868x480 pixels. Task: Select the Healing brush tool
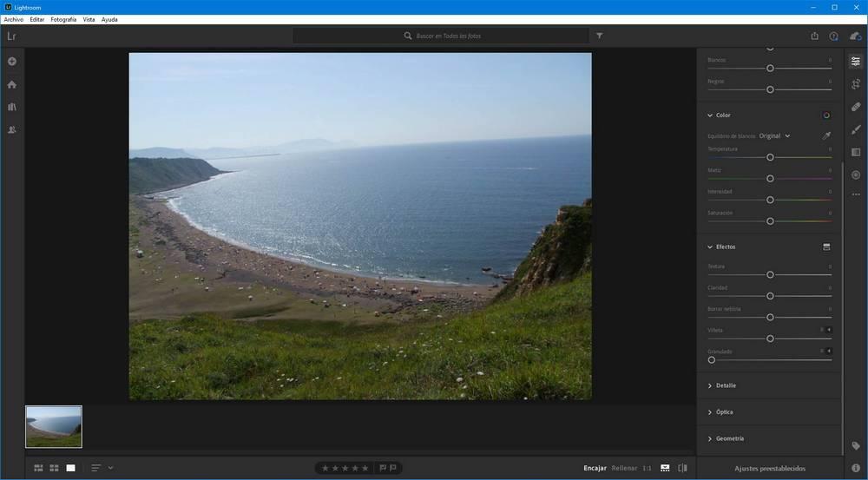[856, 106]
